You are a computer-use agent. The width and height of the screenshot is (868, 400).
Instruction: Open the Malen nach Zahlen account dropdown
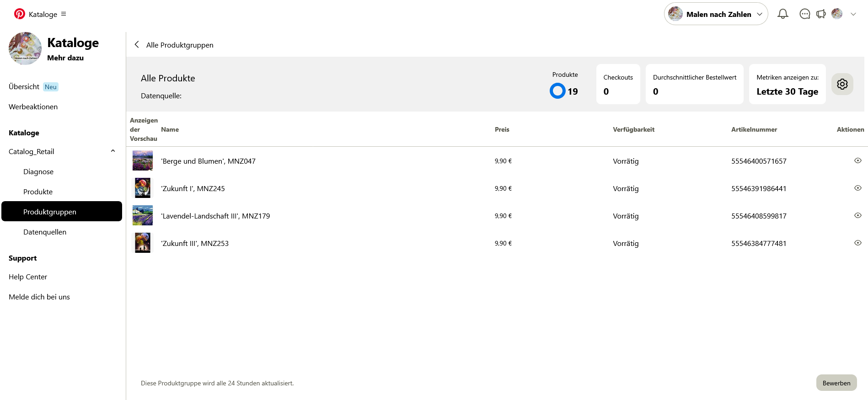(x=716, y=14)
